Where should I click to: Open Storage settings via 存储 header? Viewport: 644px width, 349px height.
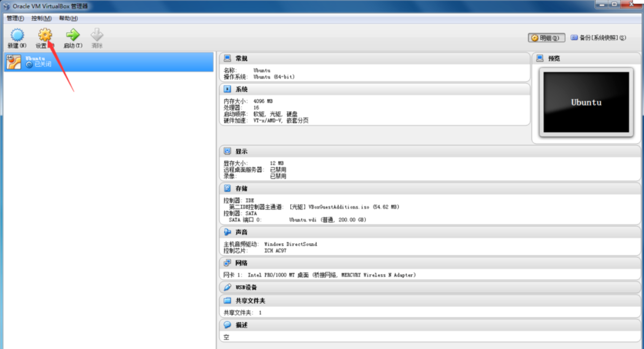click(242, 188)
